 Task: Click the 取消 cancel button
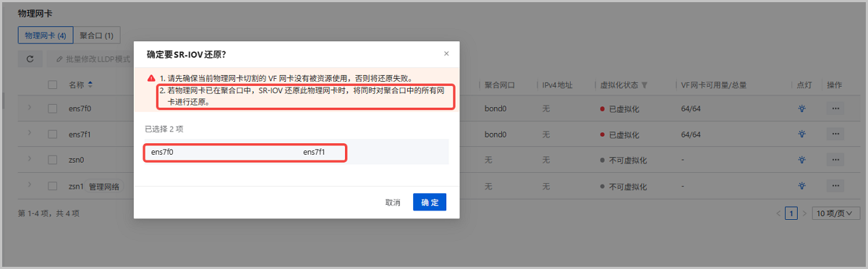pos(393,202)
